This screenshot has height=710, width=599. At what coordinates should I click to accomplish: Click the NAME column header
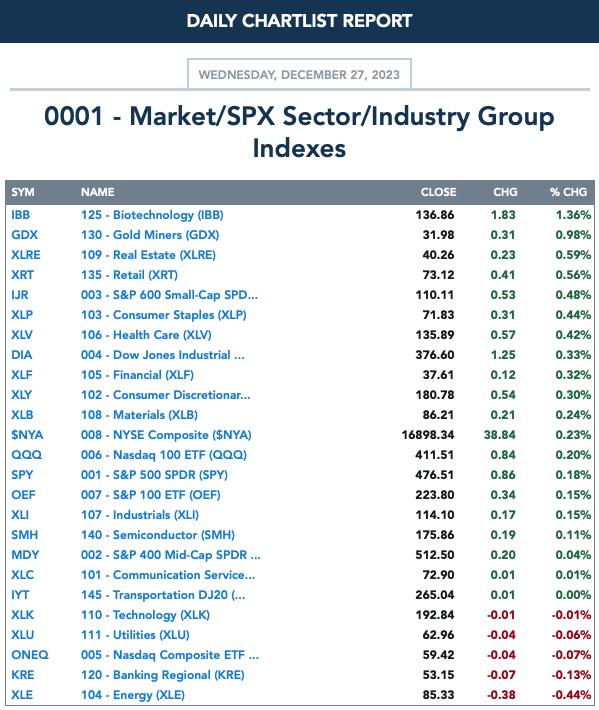coord(97,192)
